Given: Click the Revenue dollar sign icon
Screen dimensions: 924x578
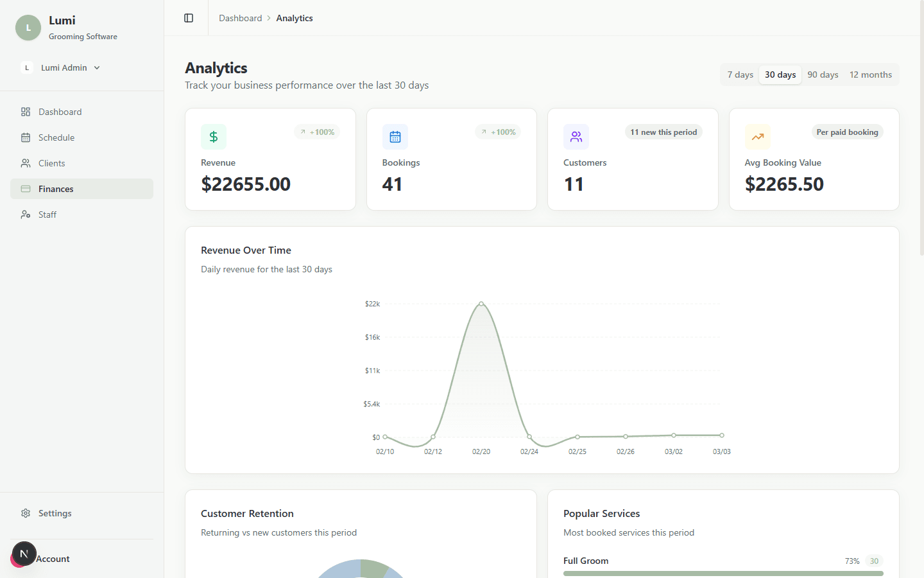Looking at the screenshot, I should coord(213,137).
